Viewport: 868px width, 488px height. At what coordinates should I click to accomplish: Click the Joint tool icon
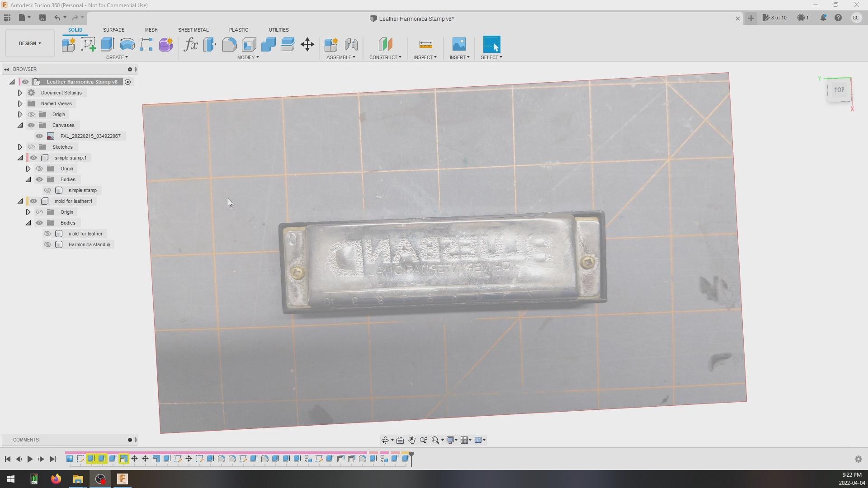click(x=351, y=44)
